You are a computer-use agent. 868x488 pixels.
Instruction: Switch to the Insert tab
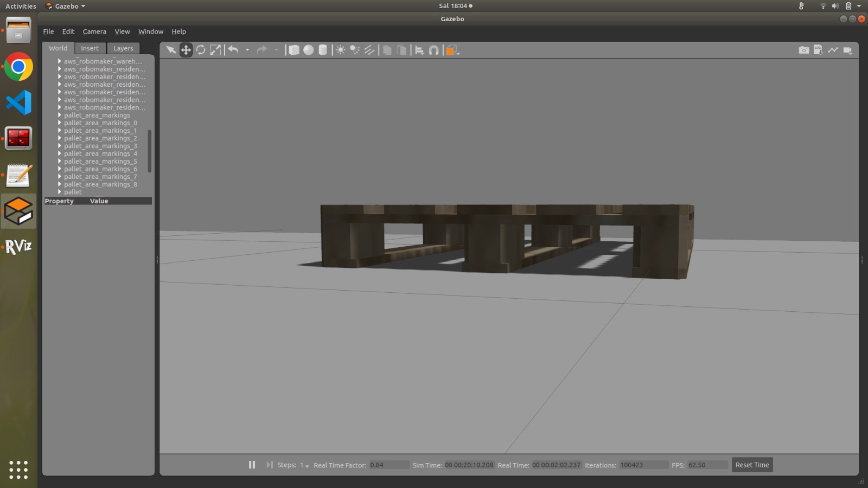[90, 48]
